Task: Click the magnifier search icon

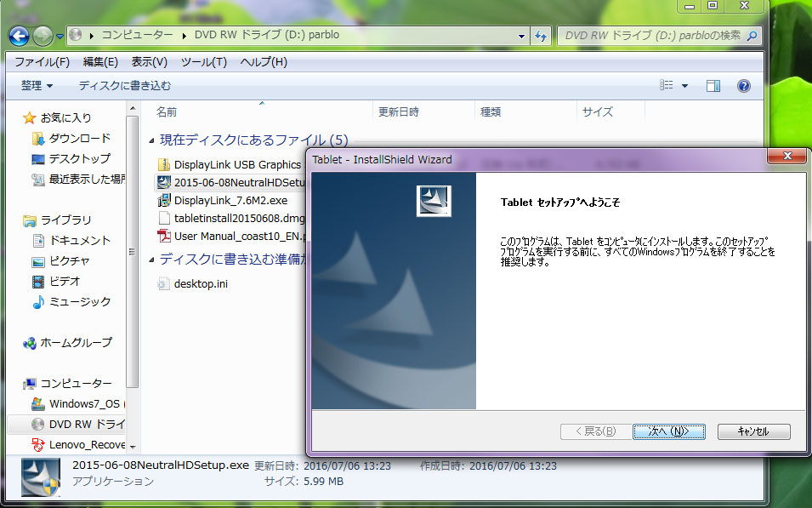Action: pyautogui.click(x=752, y=36)
